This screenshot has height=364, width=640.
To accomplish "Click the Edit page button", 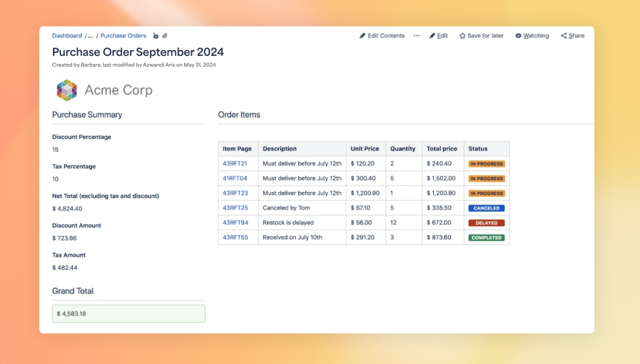I will coord(438,36).
